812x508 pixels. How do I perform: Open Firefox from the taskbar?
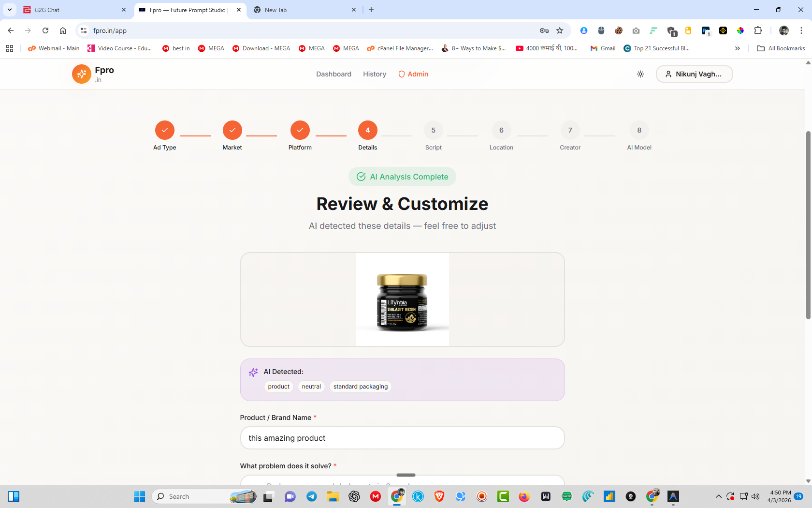tap(524, 496)
